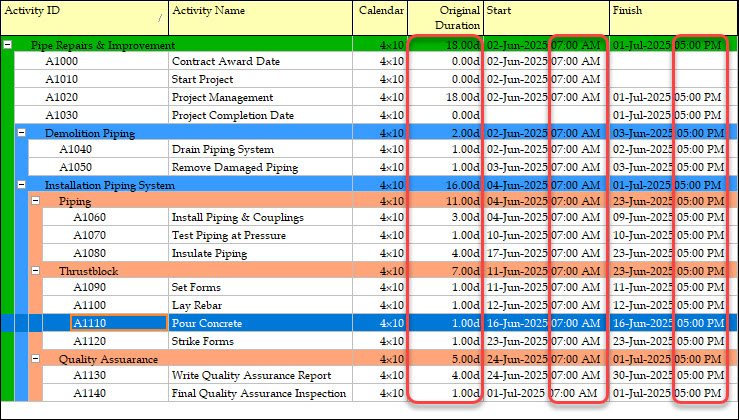The image size is (739, 420).
Task: Collapse the Quality Assurance subgroup
Action: click(36, 359)
